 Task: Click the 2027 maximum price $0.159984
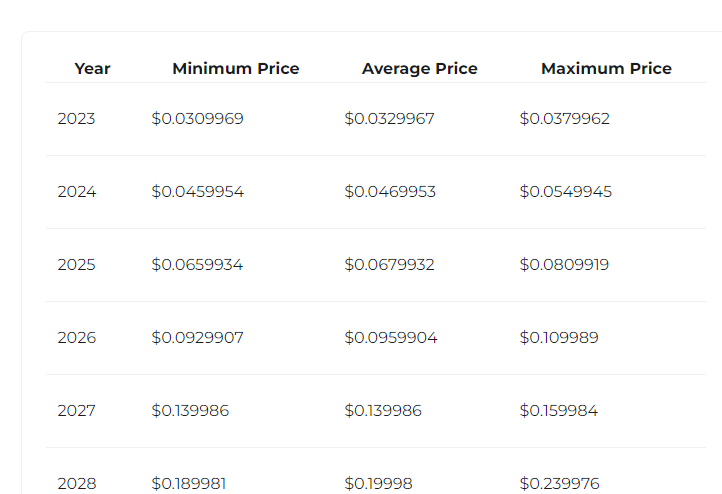(x=559, y=411)
